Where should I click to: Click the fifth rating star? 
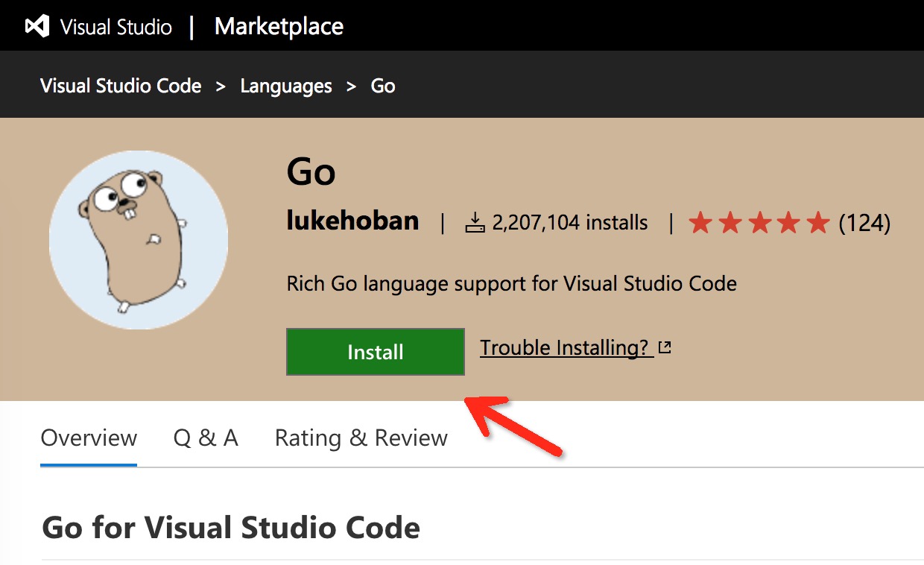tap(818, 222)
